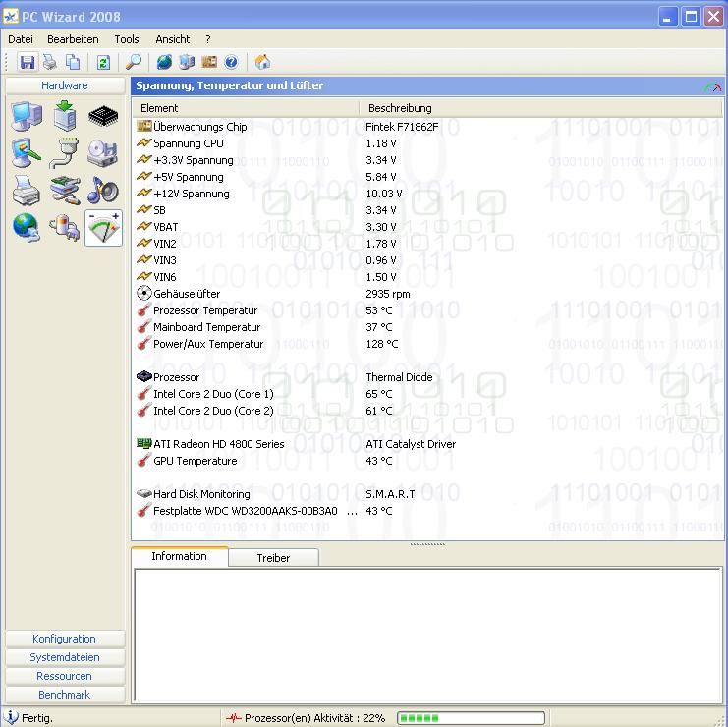Select Intel Core 2 Duo (Core 2) row
728x727 pixels.
(x=427, y=411)
